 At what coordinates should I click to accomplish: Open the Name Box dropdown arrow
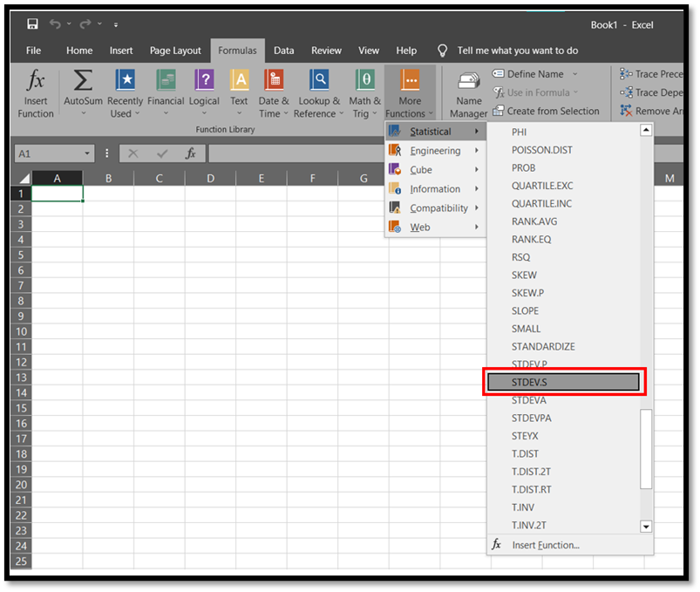click(x=87, y=153)
